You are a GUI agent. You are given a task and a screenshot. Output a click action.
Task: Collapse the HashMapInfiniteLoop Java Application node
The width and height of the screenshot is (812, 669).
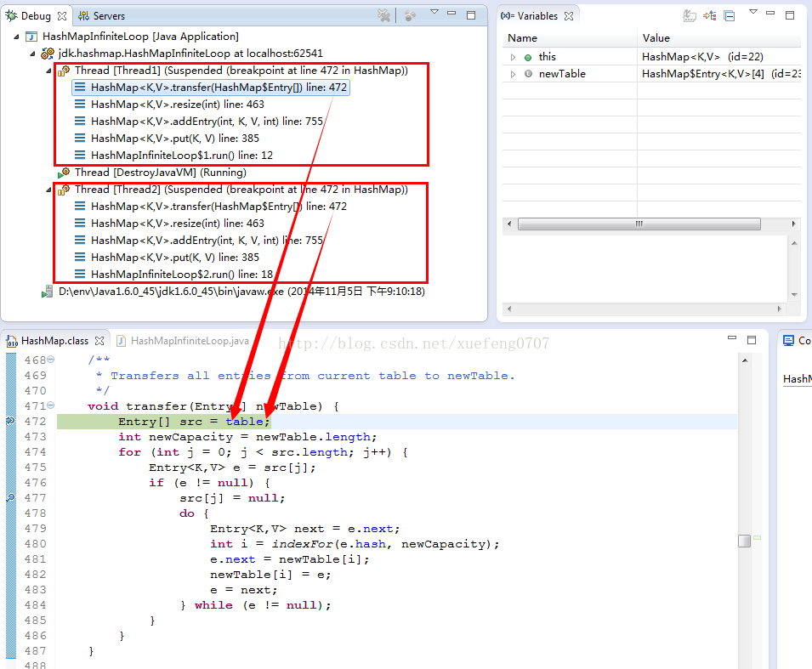[16, 37]
